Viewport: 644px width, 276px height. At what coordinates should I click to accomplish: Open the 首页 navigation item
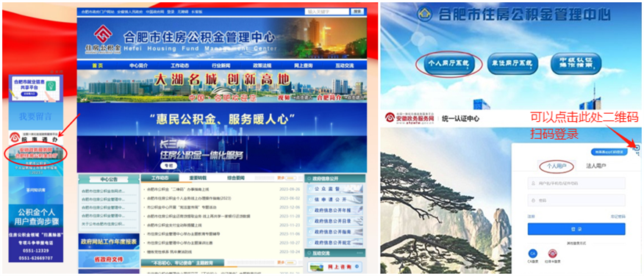tap(97, 65)
